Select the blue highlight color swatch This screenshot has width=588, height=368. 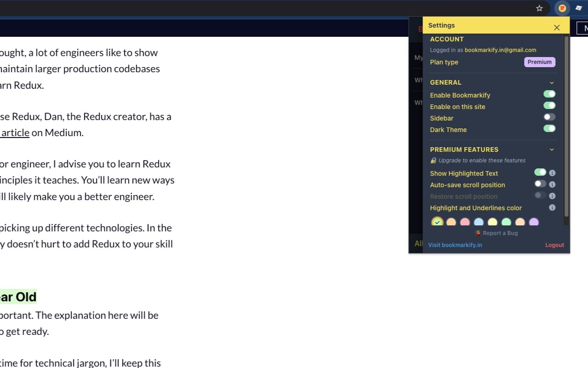point(479,222)
